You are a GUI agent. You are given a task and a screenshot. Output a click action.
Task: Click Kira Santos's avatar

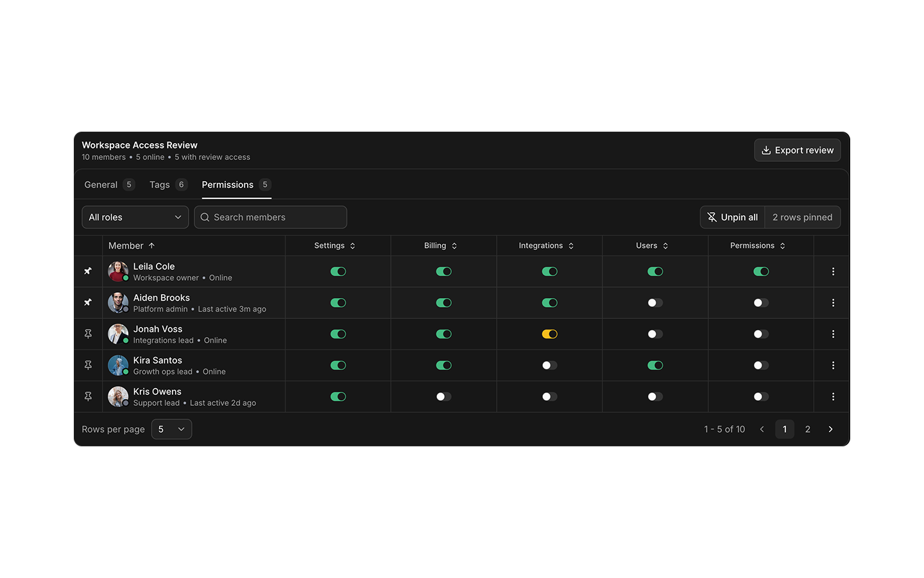[x=118, y=365]
